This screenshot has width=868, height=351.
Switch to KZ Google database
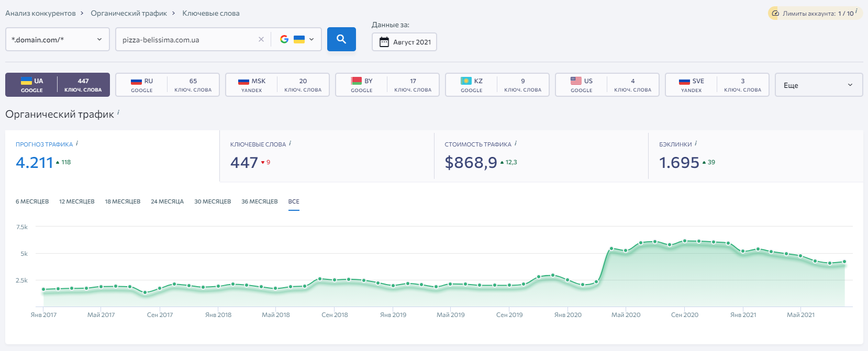point(497,85)
